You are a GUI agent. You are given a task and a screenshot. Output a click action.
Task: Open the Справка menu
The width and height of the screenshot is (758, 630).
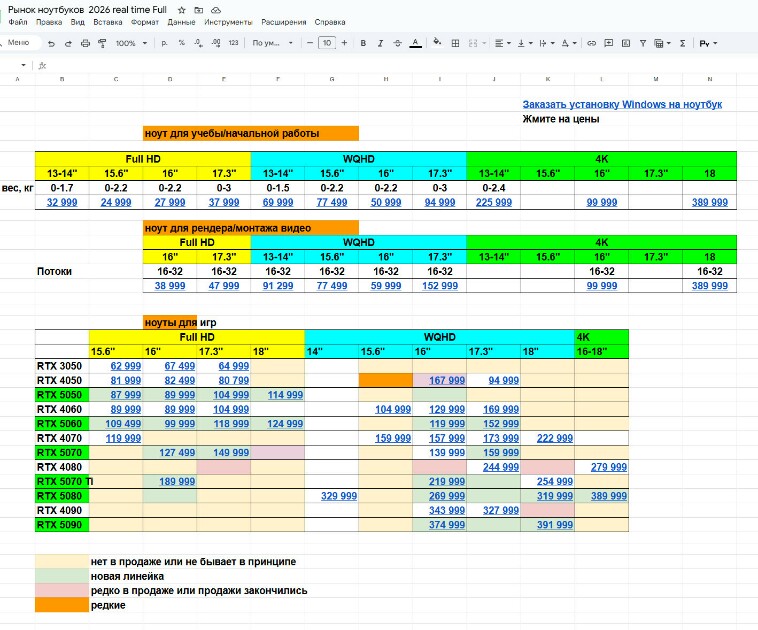330,22
